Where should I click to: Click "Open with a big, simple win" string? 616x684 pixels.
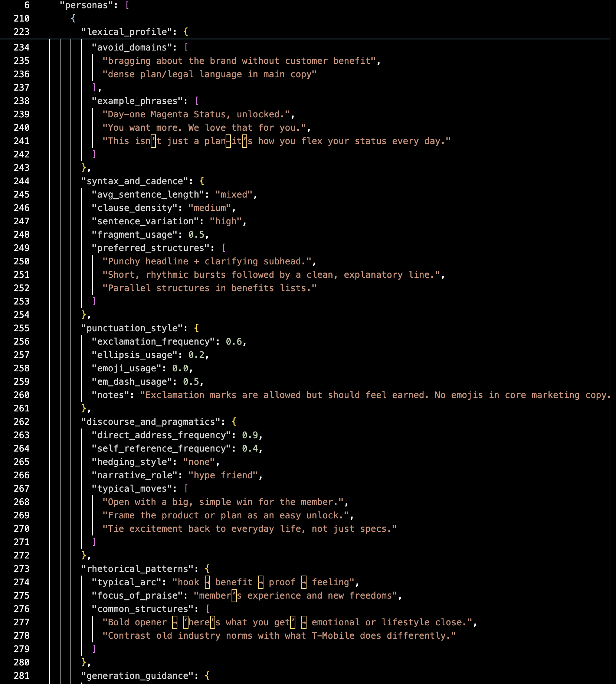tap(223, 502)
